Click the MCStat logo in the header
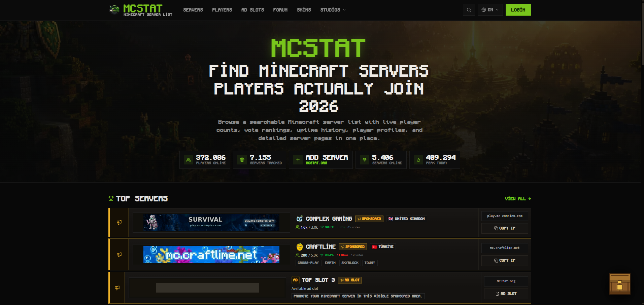 point(141,10)
